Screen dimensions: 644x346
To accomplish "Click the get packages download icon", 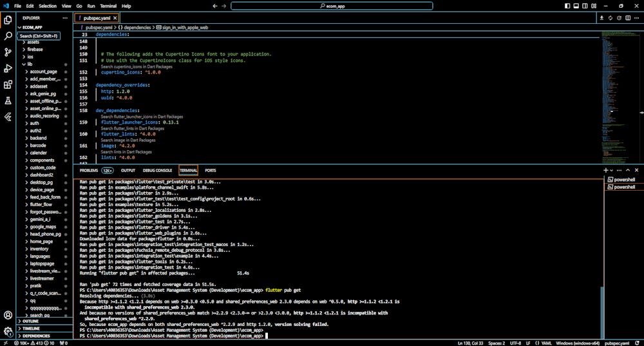I will click(x=601, y=18).
